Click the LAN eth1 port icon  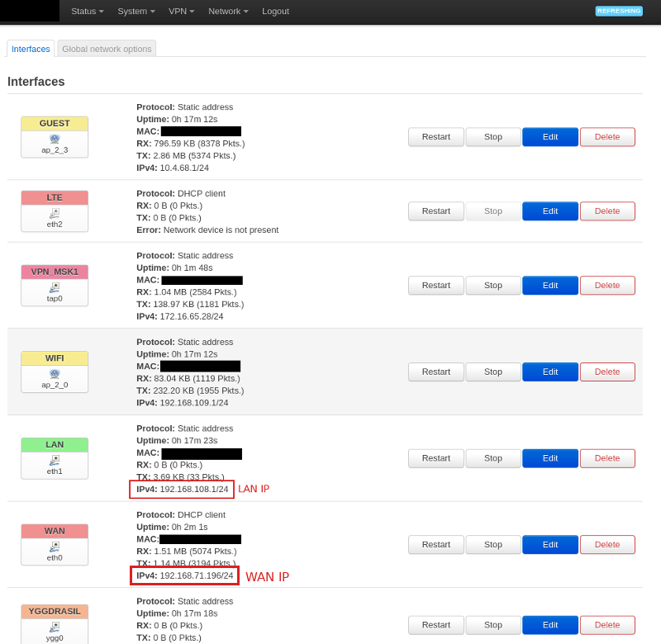tap(55, 460)
